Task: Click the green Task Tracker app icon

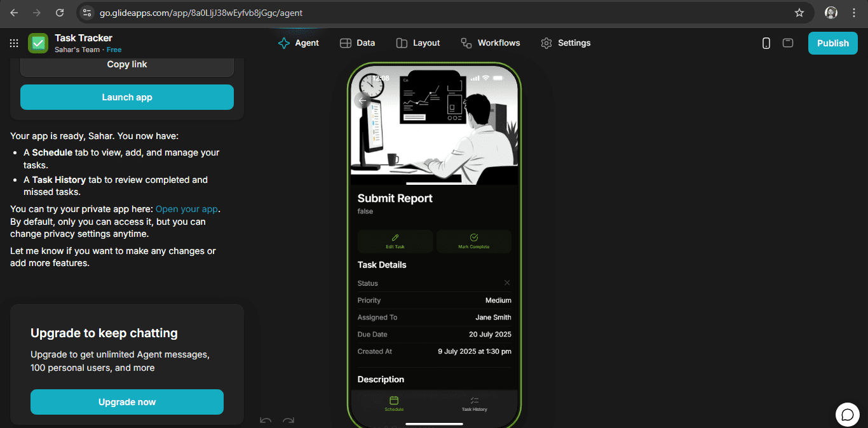Action: [38, 43]
